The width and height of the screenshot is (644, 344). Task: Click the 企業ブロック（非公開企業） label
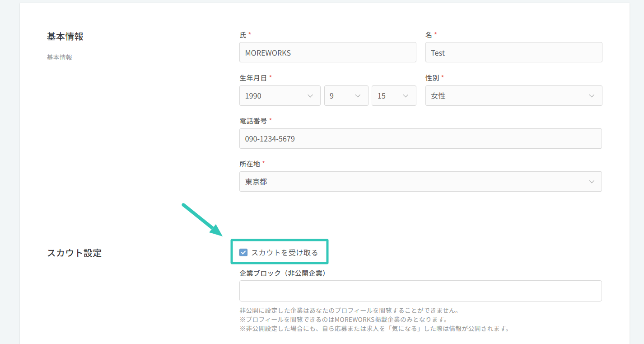283,273
